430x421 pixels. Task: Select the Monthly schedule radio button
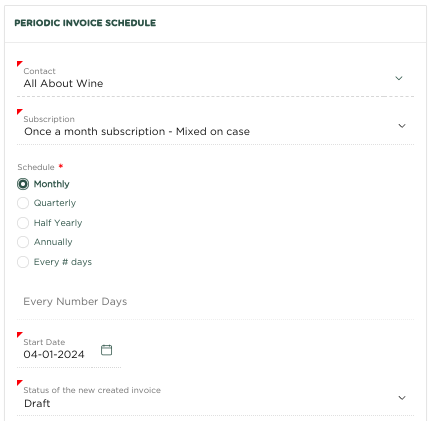coord(23,184)
